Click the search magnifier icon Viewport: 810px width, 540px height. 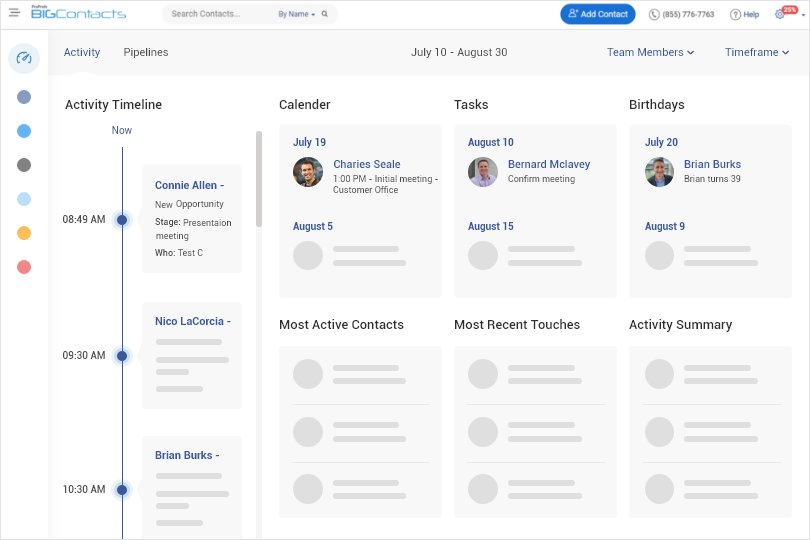coord(326,15)
